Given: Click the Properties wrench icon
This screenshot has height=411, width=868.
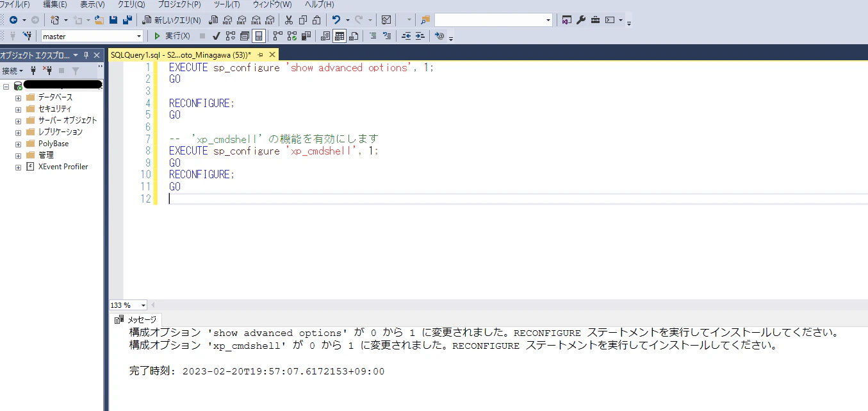Looking at the screenshot, I should pyautogui.click(x=581, y=20).
